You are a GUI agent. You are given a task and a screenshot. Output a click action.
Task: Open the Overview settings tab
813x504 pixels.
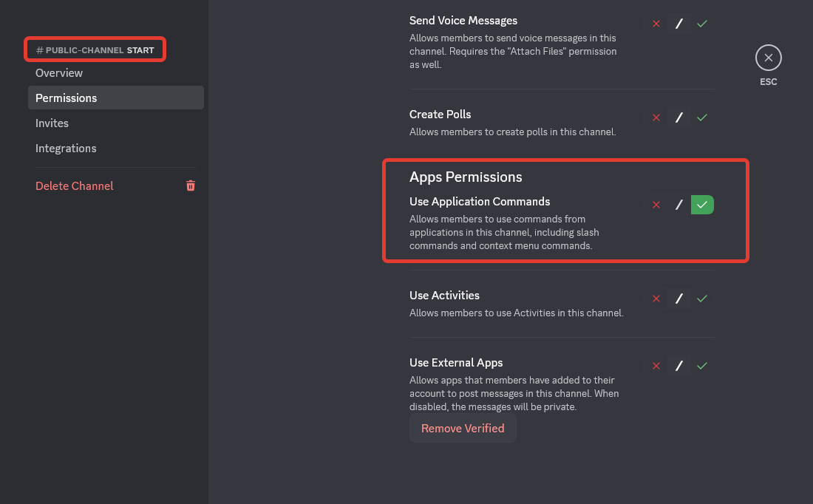59,73
